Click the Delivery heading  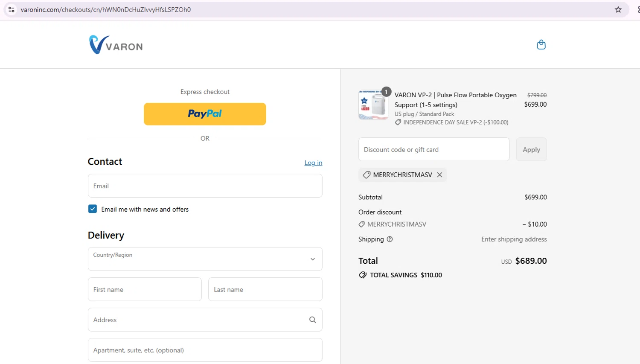pyautogui.click(x=106, y=235)
